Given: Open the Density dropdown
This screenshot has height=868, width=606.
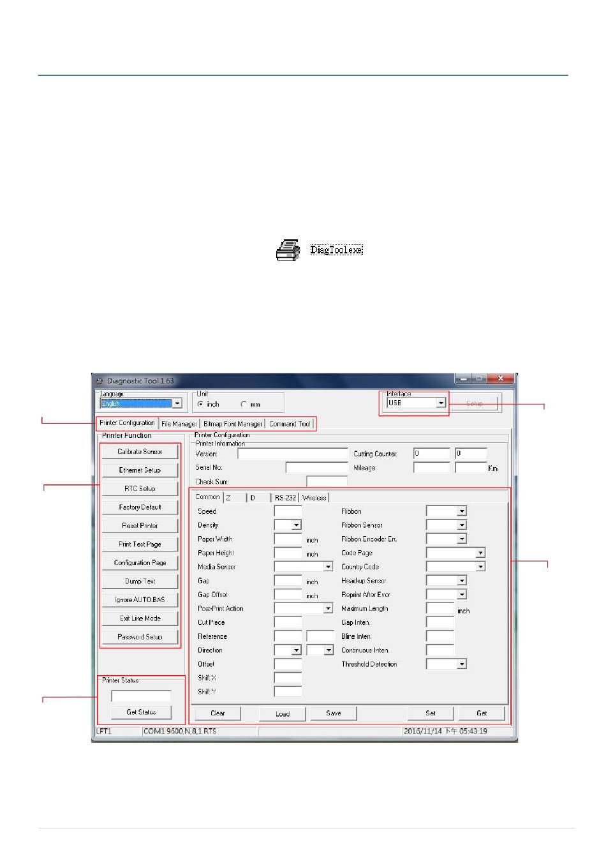Looking at the screenshot, I should tap(297, 525).
